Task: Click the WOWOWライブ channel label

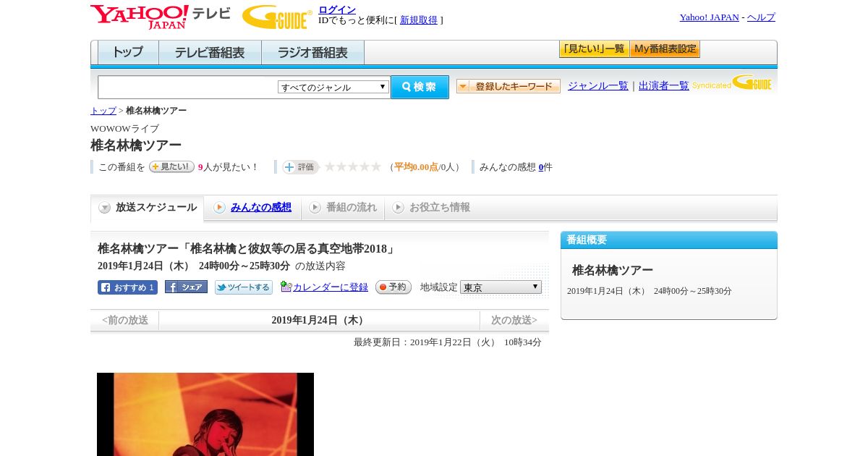Action: (x=124, y=129)
